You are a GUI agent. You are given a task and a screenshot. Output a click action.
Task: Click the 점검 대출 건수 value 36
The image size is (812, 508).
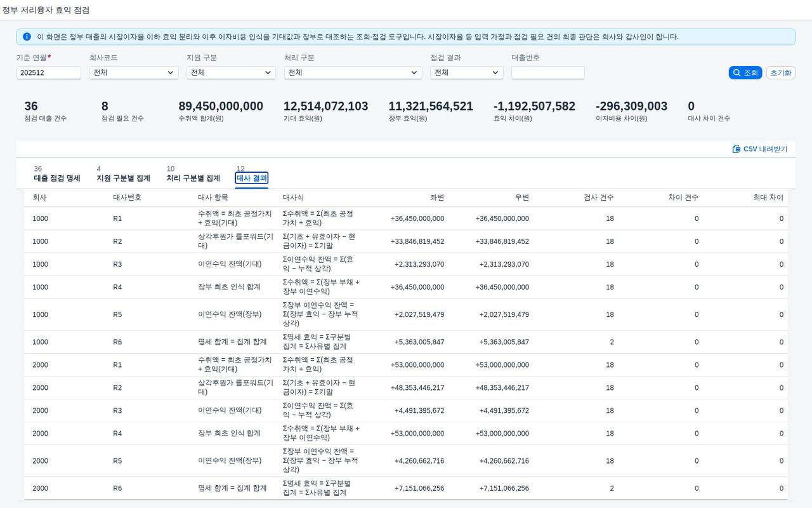pyautogui.click(x=31, y=106)
